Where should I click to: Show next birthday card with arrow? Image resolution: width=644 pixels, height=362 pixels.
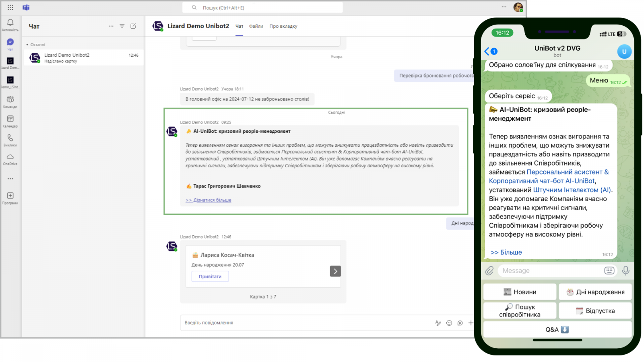pos(335,271)
